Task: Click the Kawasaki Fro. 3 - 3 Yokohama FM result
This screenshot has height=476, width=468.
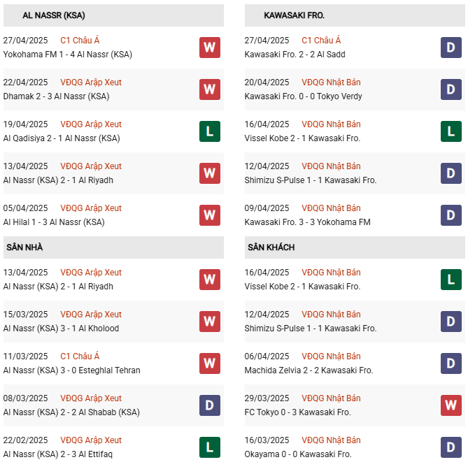Action: [x=307, y=222]
